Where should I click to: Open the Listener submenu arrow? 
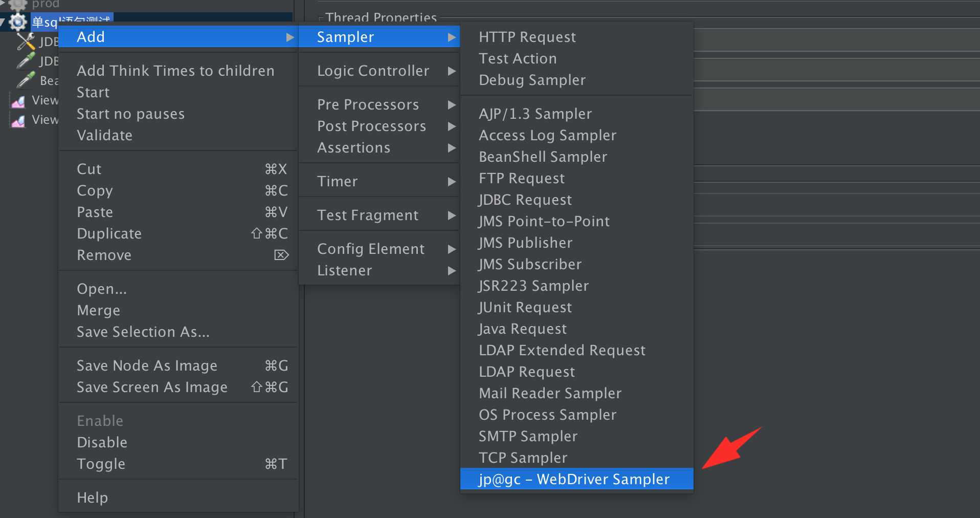(x=452, y=271)
